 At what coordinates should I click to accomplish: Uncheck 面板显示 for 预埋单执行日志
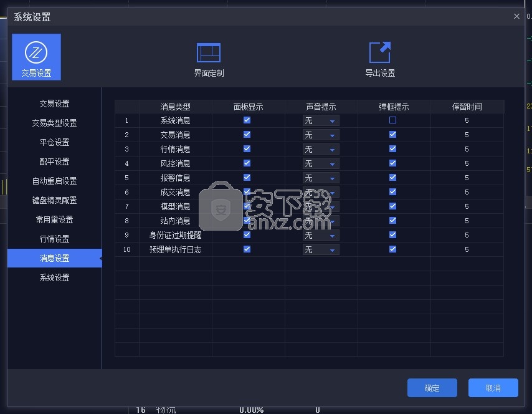click(247, 249)
